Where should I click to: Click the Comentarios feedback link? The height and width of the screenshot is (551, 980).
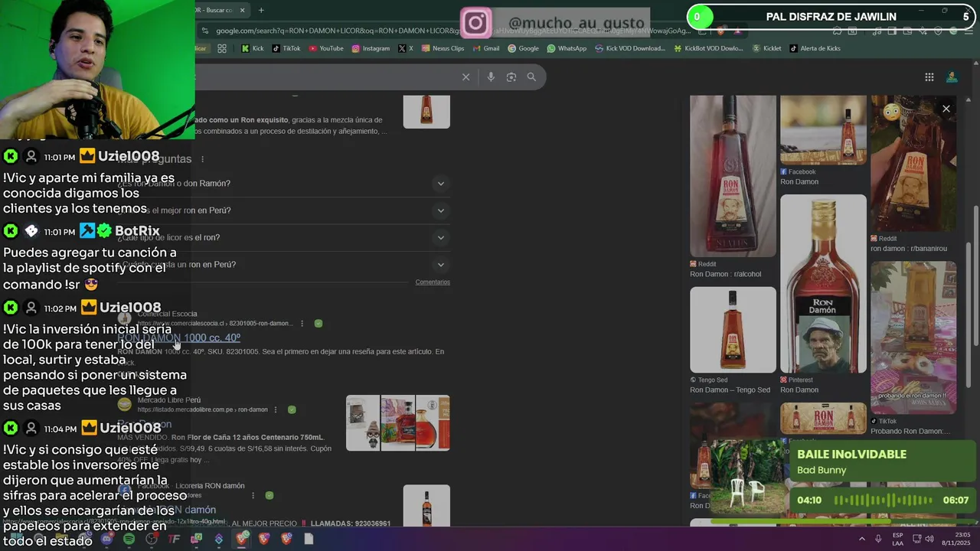433,282
